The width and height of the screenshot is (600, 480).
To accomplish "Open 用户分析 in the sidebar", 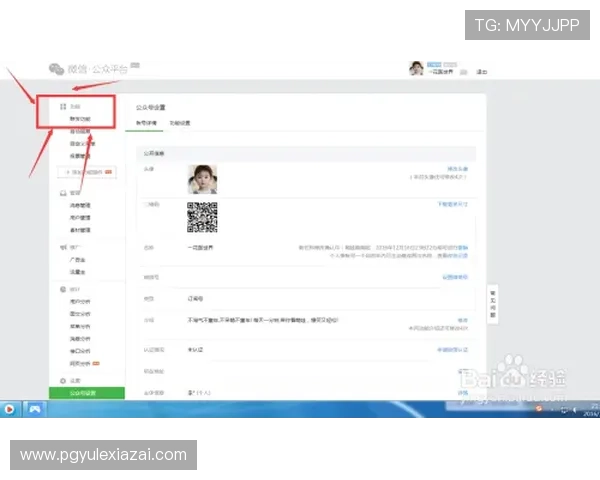I will click(80, 301).
